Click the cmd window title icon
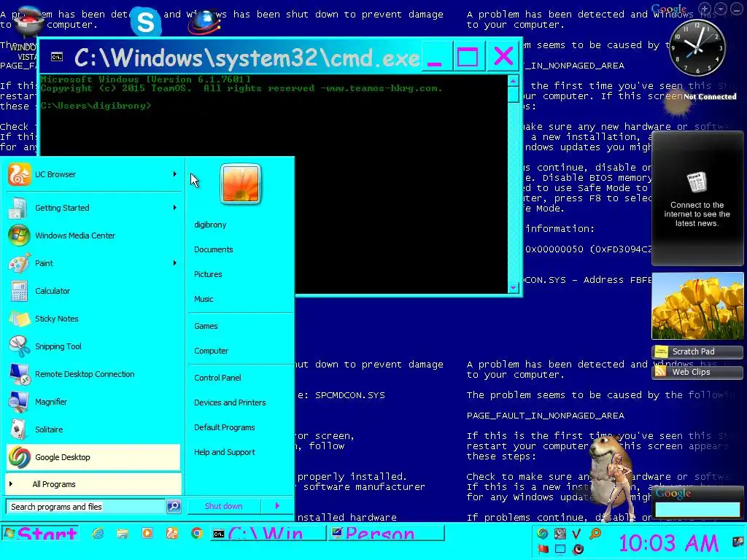747x560 pixels. tap(57, 57)
